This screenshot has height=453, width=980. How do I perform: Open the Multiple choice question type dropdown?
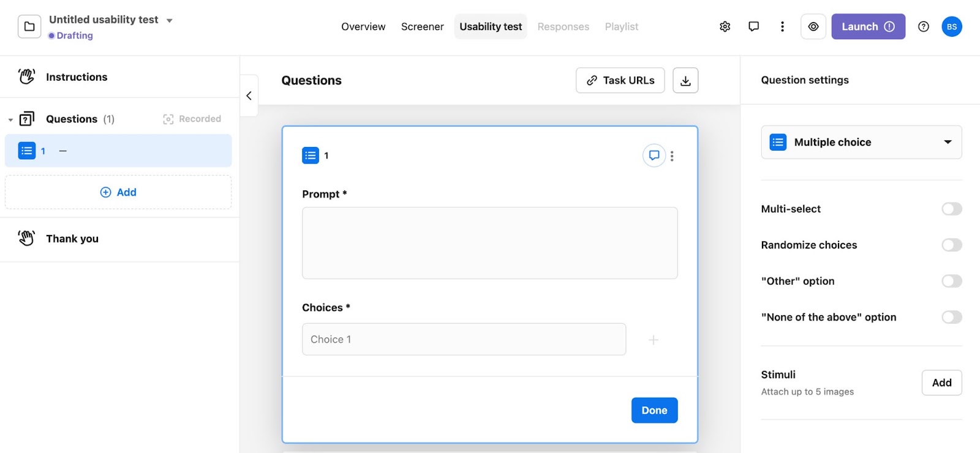861,142
